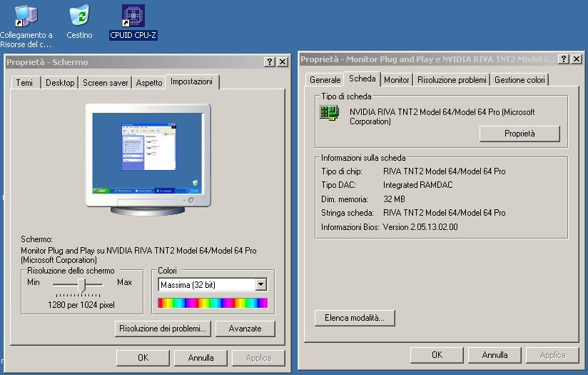
Task: Open the Proprietà button for the video card
Action: click(x=519, y=134)
